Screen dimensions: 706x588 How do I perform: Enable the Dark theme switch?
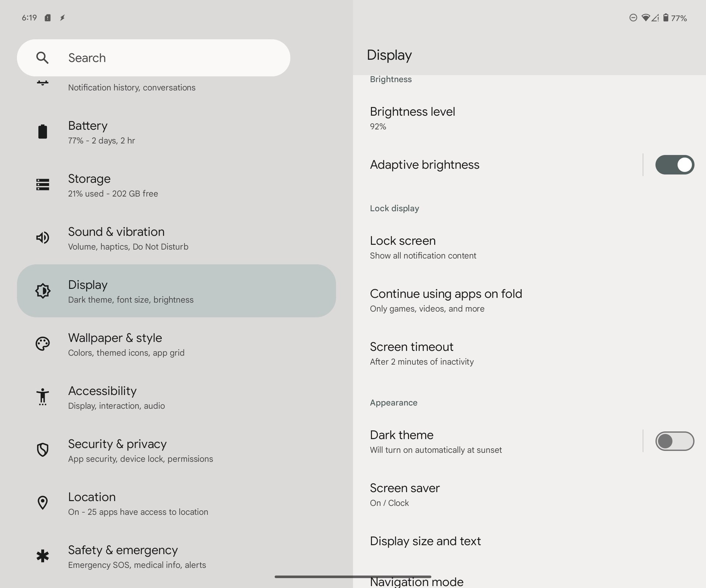click(x=674, y=441)
